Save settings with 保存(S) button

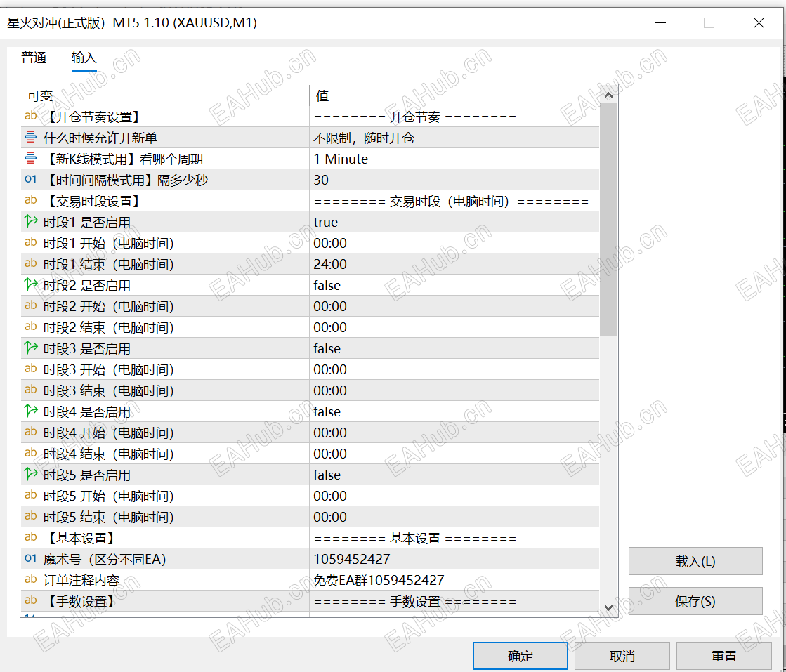click(x=695, y=601)
